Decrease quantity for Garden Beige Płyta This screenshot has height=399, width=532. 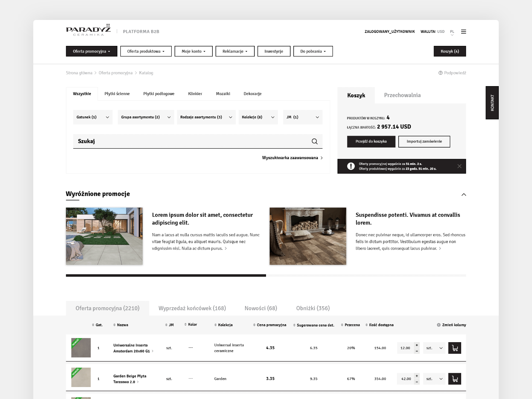[417, 382]
